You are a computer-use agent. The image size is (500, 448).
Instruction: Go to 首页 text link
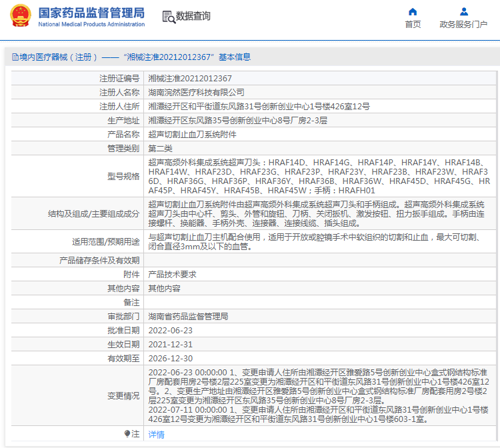coord(413,25)
